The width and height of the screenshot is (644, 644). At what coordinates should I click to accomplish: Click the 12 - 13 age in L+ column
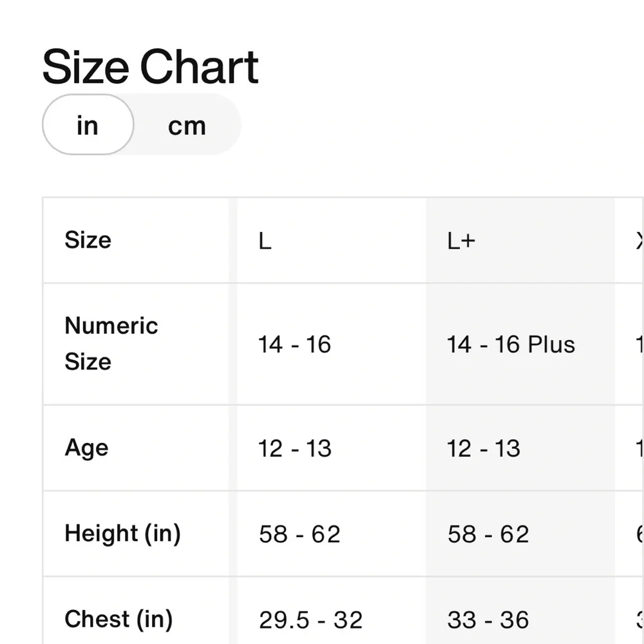pyautogui.click(x=483, y=448)
